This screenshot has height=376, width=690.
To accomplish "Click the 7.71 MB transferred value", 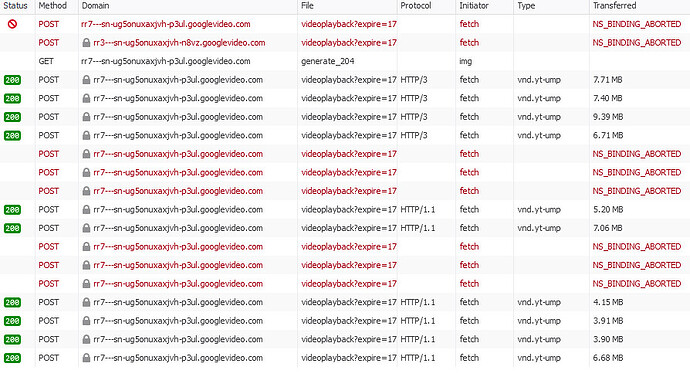I will click(608, 80).
